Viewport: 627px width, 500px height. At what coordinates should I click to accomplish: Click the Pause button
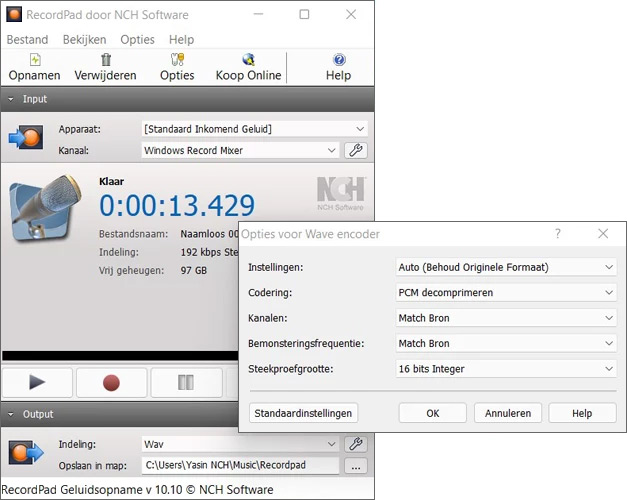tap(186, 382)
